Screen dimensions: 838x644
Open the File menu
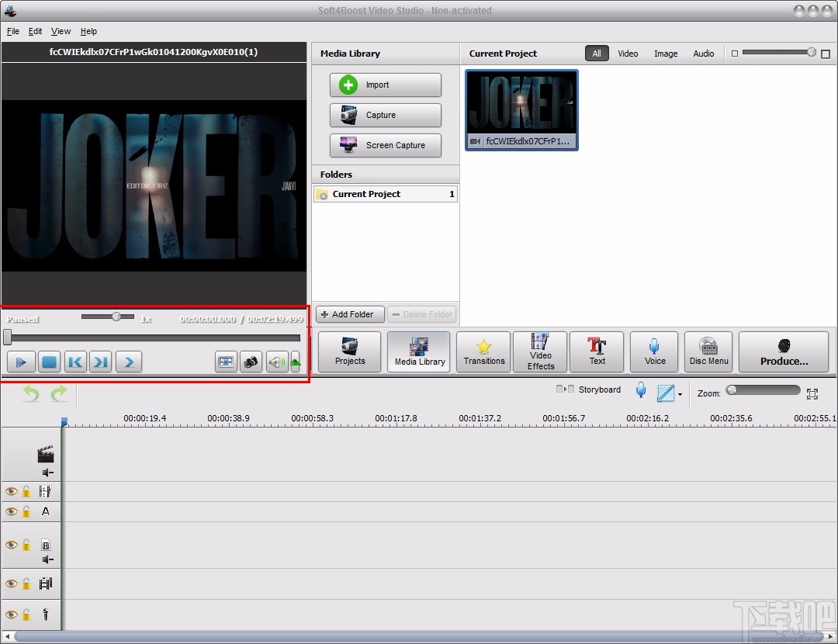12,31
